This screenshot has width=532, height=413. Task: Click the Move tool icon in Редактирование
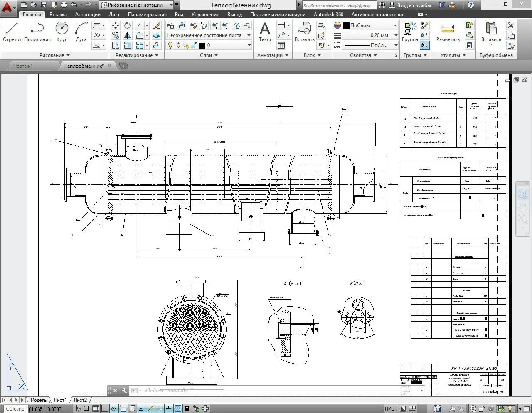point(116,25)
